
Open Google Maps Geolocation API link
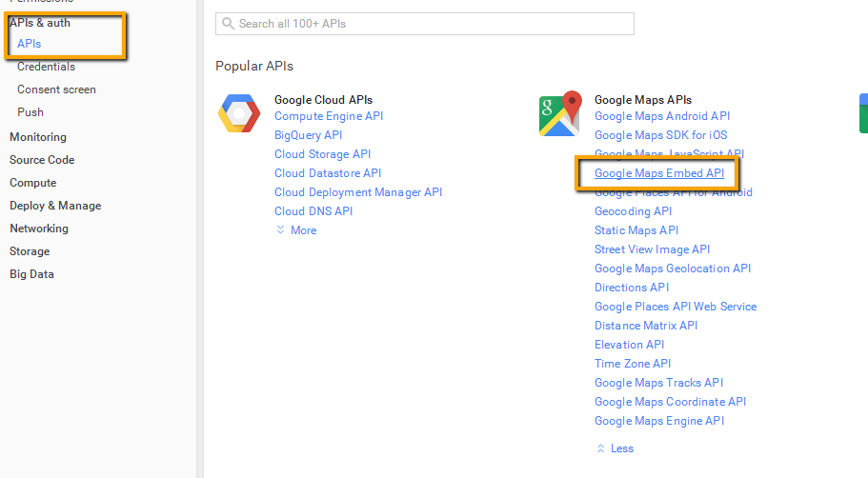pyautogui.click(x=673, y=269)
